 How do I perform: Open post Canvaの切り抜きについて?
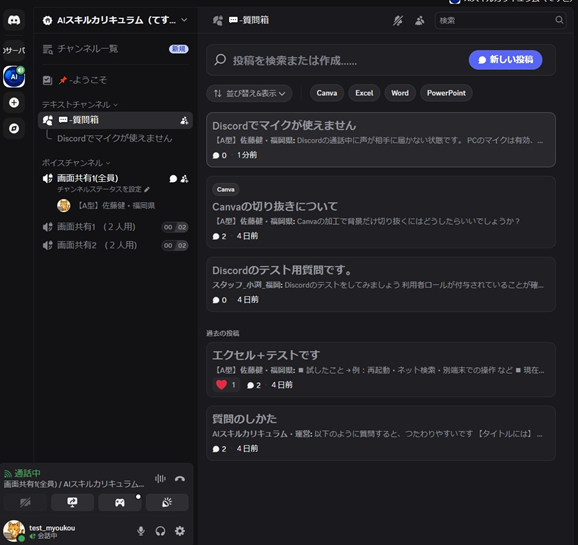pos(381,212)
